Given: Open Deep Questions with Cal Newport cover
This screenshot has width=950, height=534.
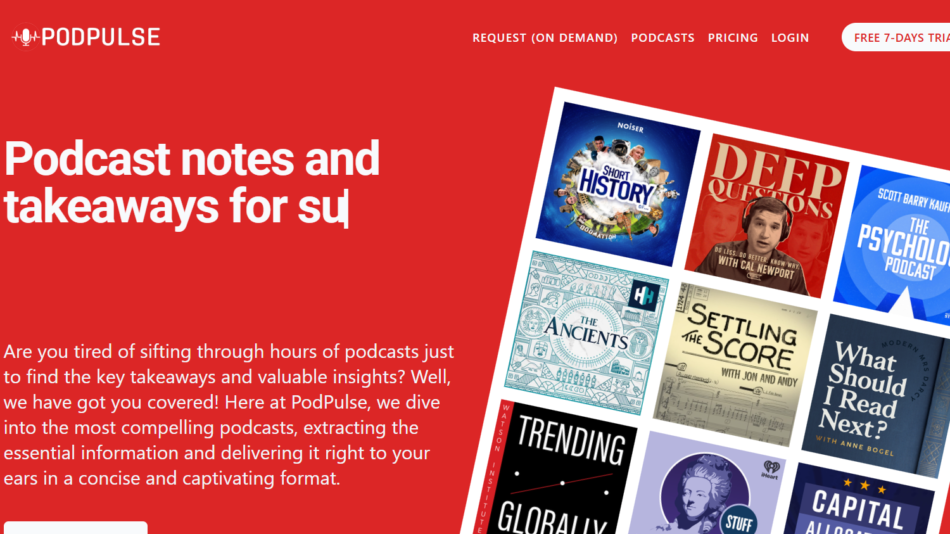Looking at the screenshot, I should 767,216.
